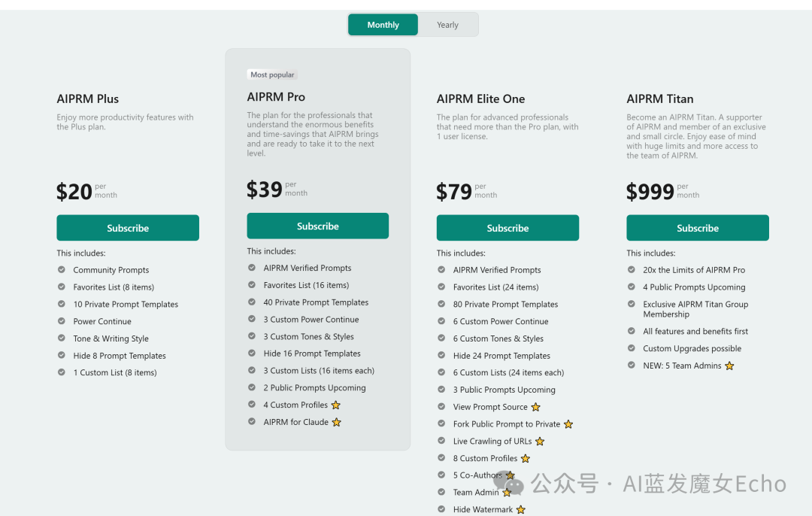Viewport: 812px width, 516px height.
Task: Click Team Admin feature text
Action: [x=476, y=492]
